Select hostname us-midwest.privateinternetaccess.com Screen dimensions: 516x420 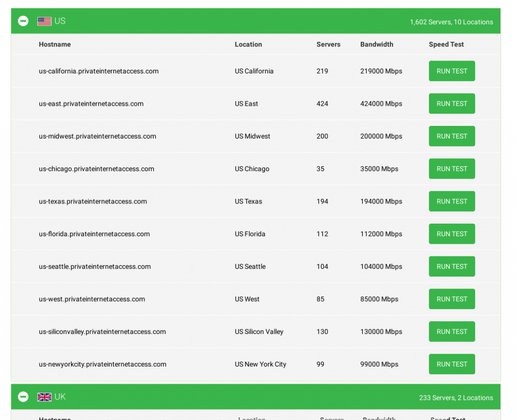(97, 136)
